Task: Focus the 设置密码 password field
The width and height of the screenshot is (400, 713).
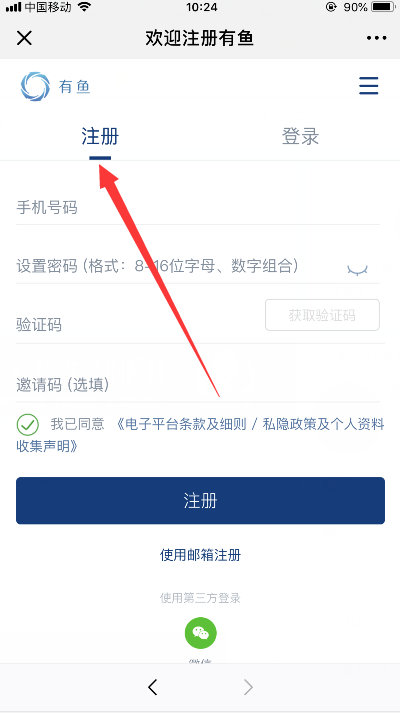Action: 177,266
